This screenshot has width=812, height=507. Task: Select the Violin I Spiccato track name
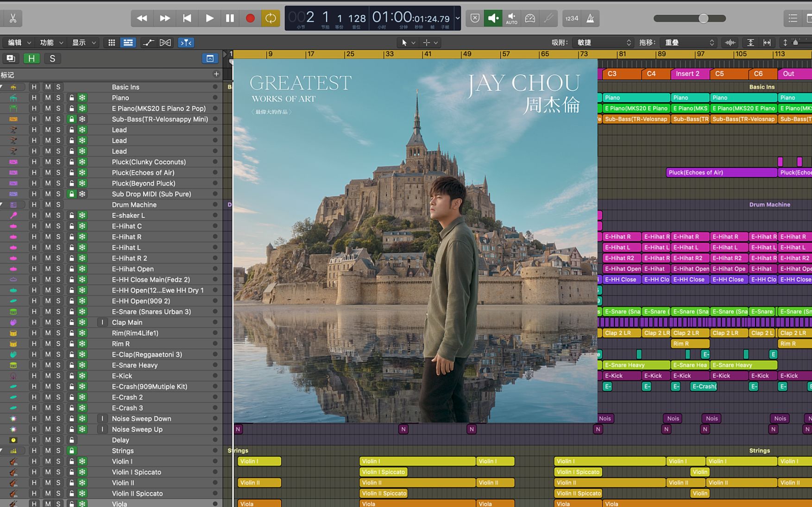click(136, 472)
